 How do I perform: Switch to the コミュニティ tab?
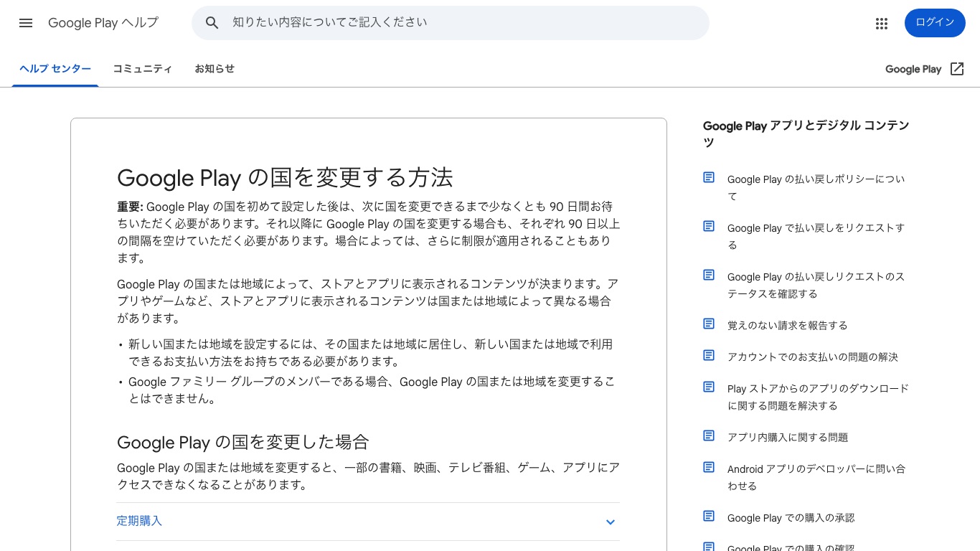(142, 69)
